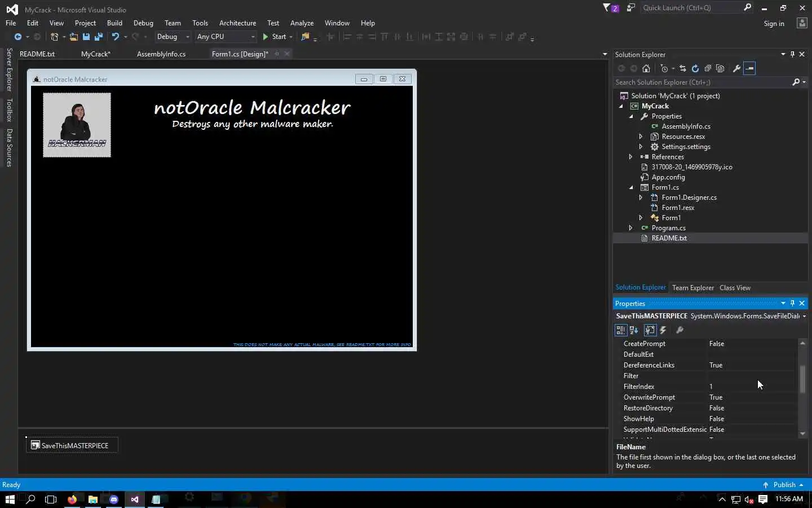Viewport: 812px width, 508px height.
Task: Click the Sign in link
Action: [x=774, y=24]
